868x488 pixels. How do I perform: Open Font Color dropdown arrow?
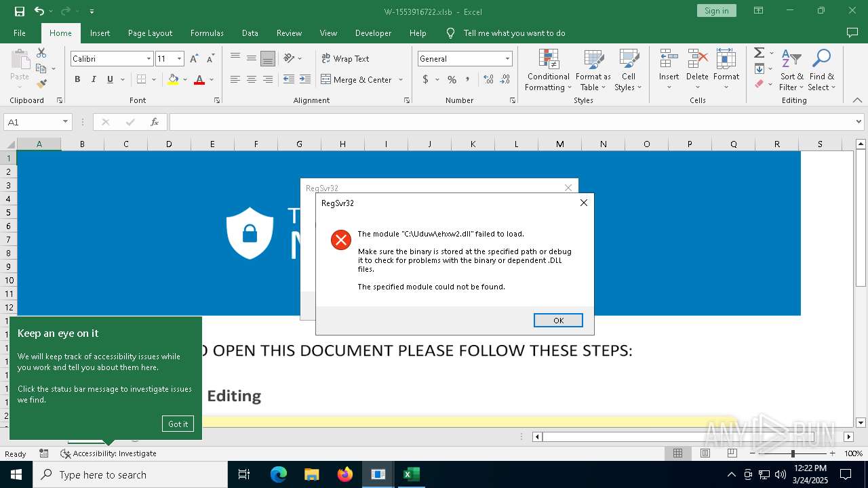(x=212, y=79)
